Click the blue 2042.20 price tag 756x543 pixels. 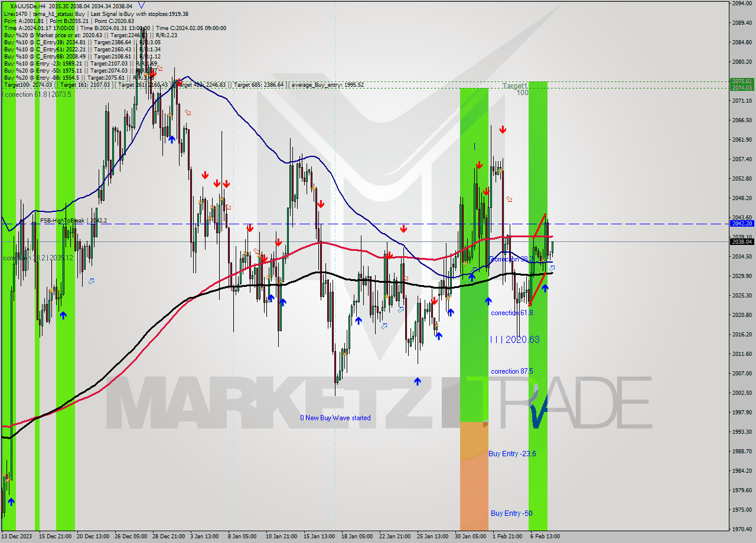(742, 224)
